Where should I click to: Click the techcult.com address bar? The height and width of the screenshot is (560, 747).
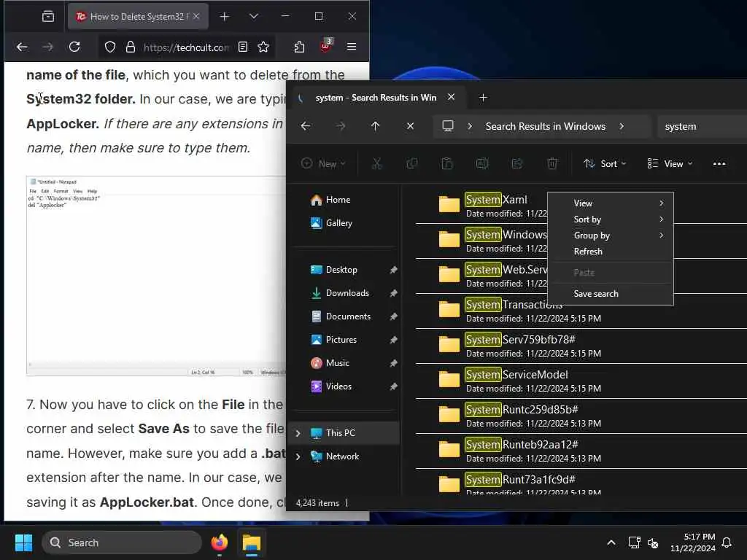tap(186, 47)
